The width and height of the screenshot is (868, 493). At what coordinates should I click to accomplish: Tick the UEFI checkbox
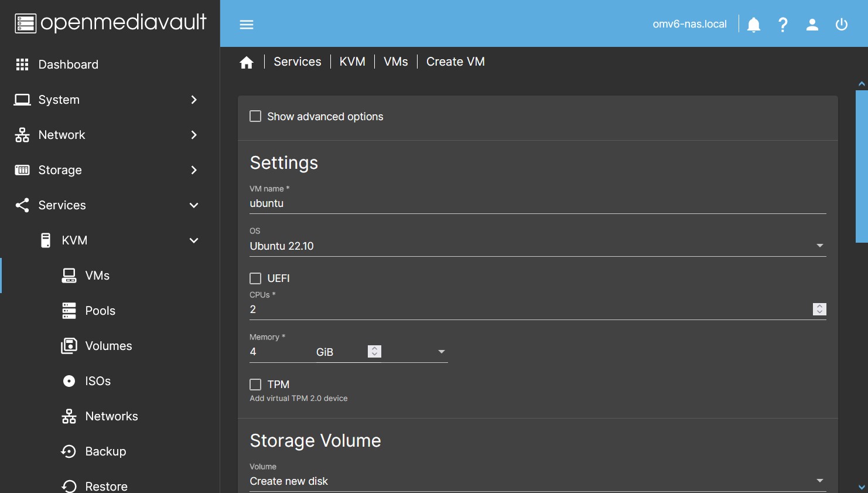[x=255, y=278]
